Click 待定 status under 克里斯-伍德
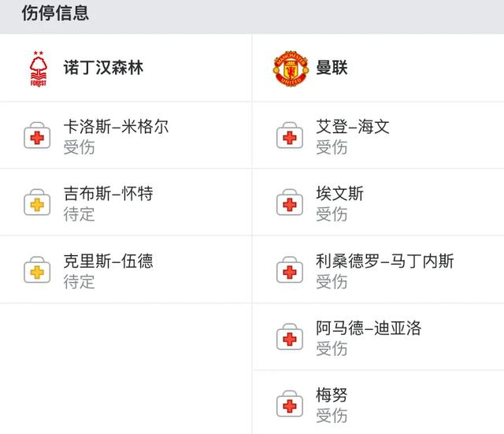 [79, 282]
